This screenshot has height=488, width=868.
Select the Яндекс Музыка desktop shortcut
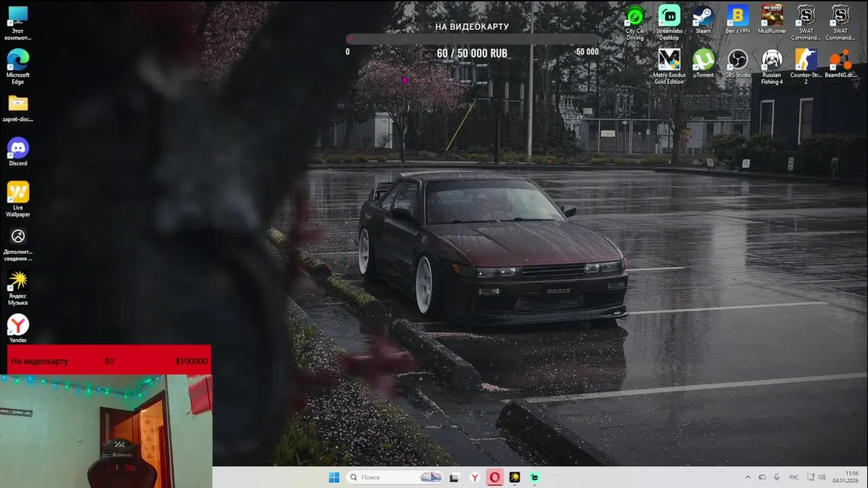pyautogui.click(x=18, y=287)
